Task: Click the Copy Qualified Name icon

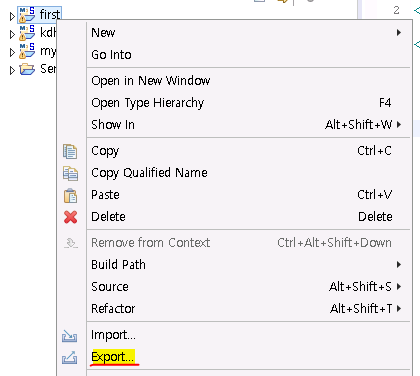Action: click(70, 173)
